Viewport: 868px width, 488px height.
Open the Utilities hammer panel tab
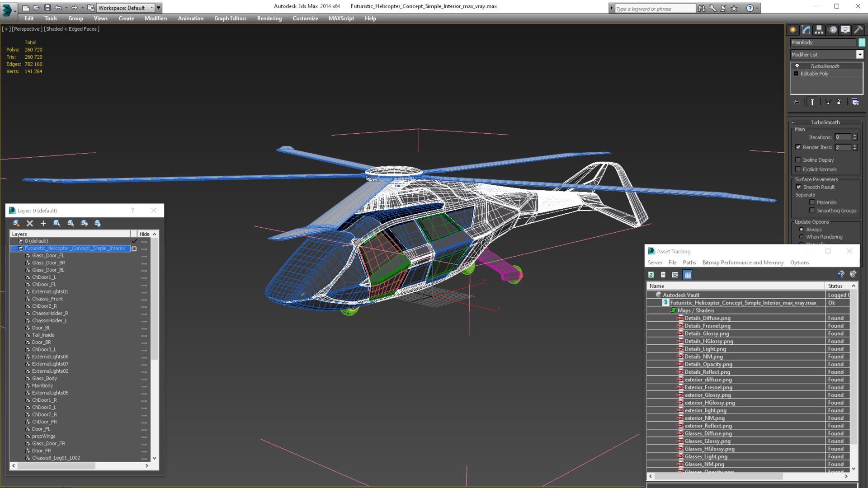coord(858,30)
